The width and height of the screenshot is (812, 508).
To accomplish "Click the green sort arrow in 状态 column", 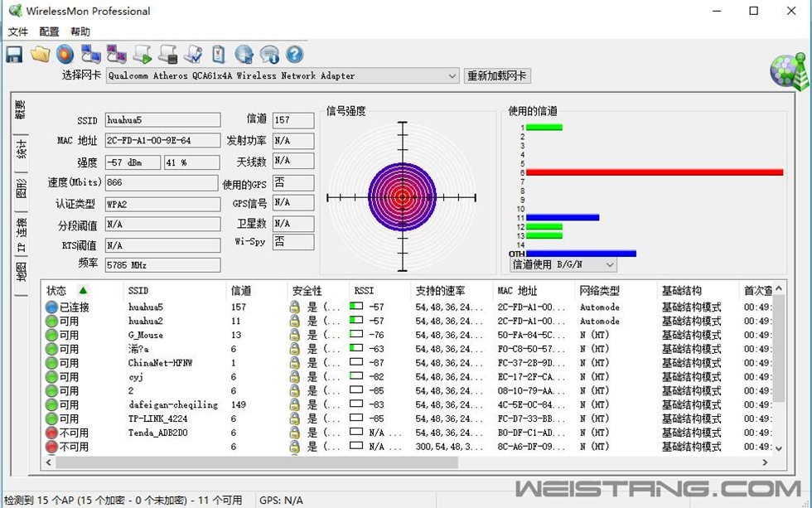I will tap(82, 291).
